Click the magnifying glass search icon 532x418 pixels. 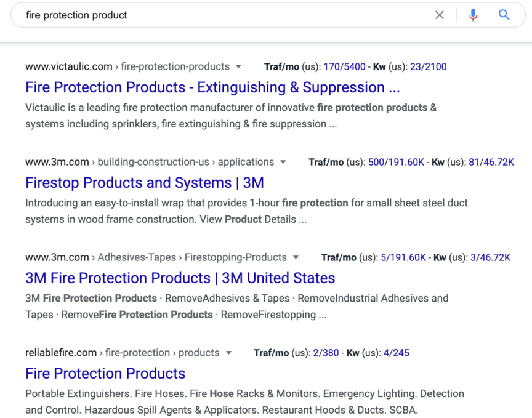click(x=504, y=15)
